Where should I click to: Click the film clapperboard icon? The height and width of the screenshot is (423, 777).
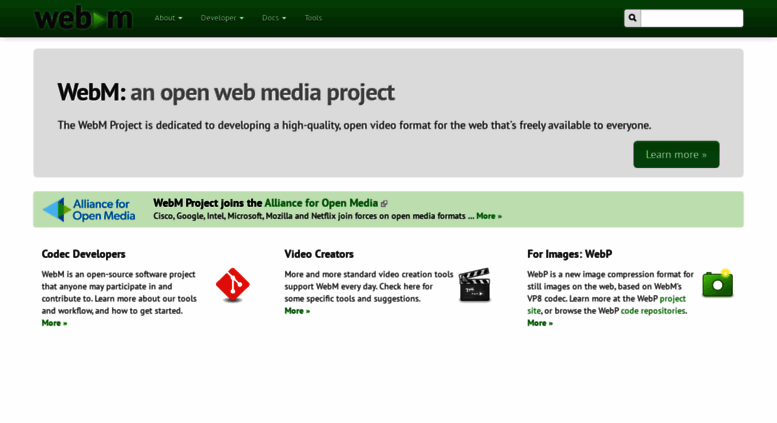point(474,285)
